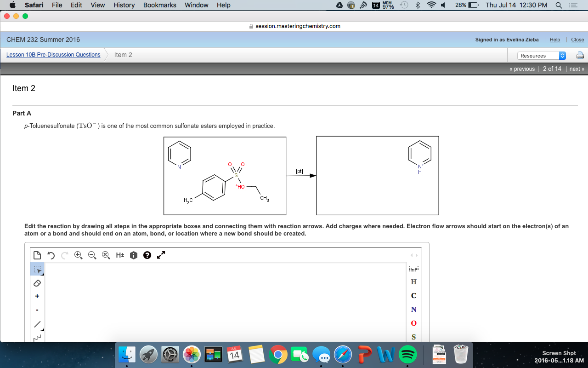This screenshot has width=588, height=368.
Task: Select the eraser tool
Action: 37,283
